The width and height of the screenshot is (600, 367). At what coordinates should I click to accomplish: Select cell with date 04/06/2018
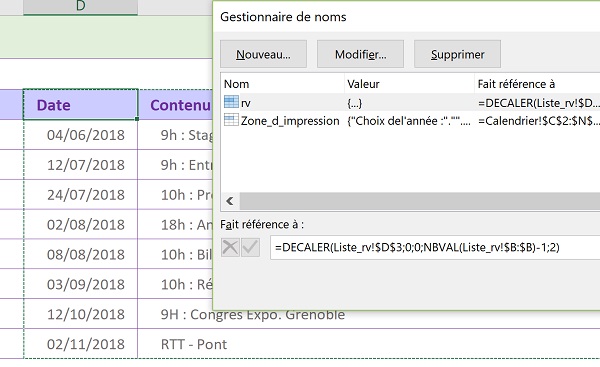[x=80, y=135]
